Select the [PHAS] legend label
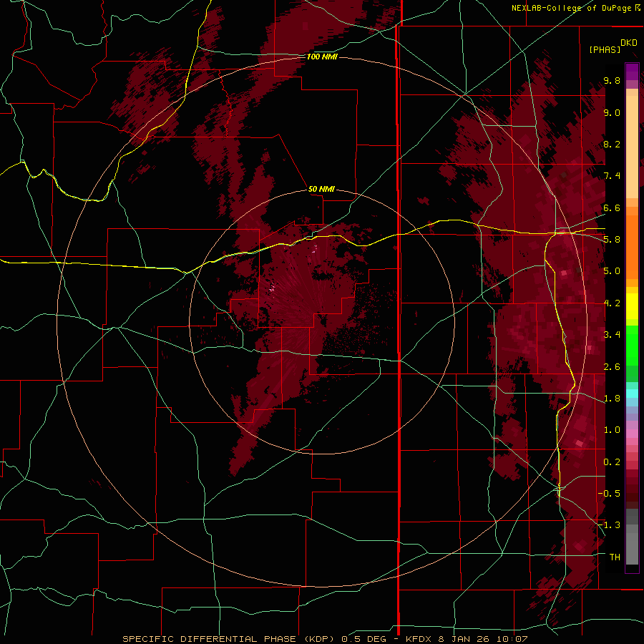The height and width of the screenshot is (644, 644). click(x=605, y=49)
